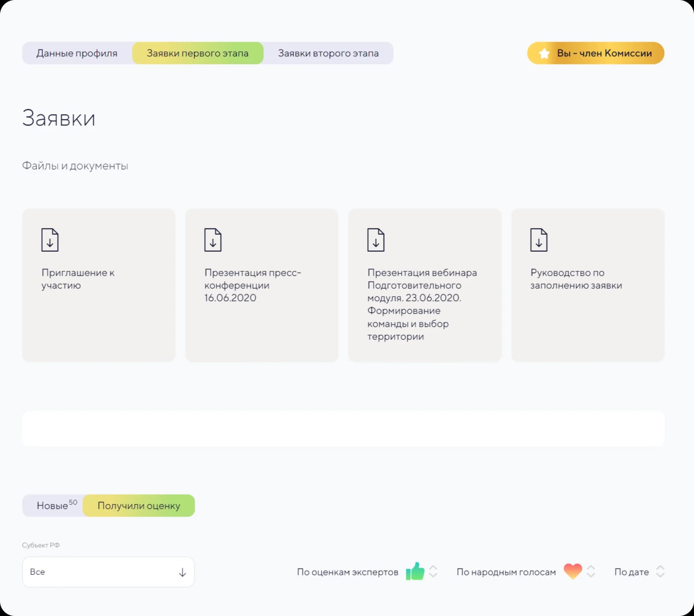The width and height of the screenshot is (694, 616).
Task: Click download icon for Презентация пресс-конференции
Action: tap(213, 240)
